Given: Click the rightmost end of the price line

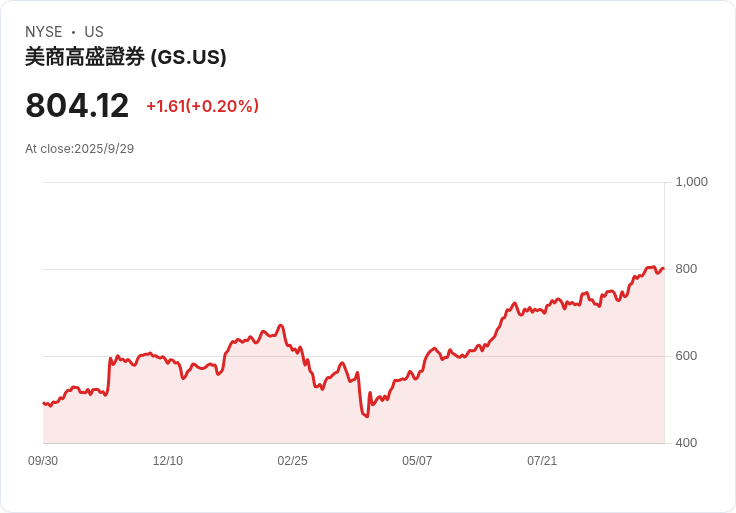Looking at the screenshot, I should (x=663, y=267).
